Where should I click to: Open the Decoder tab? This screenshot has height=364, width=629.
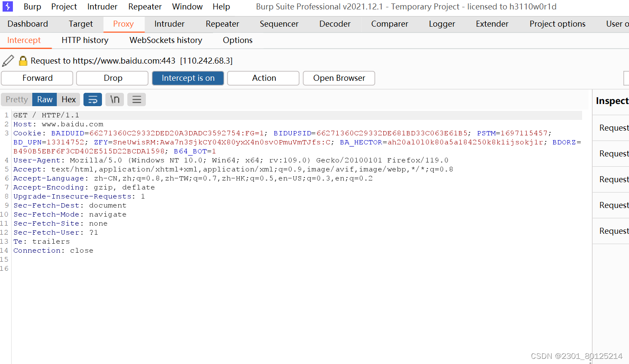click(x=335, y=24)
